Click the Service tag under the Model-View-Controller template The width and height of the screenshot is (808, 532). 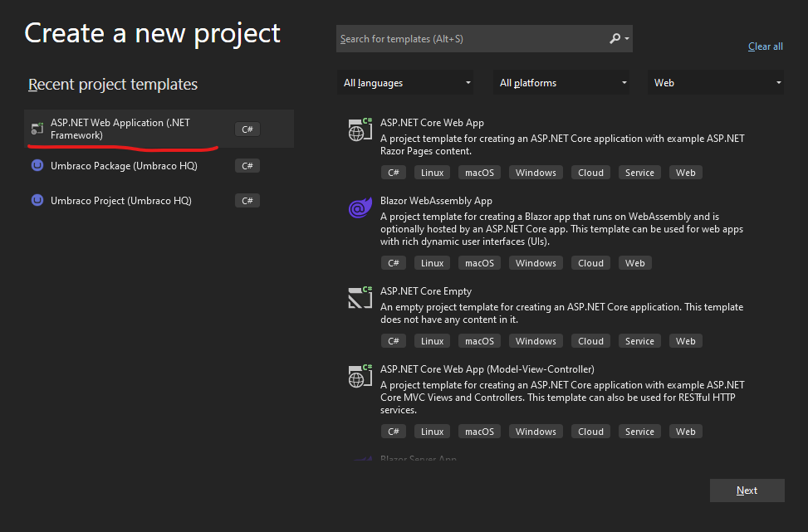[639, 432]
